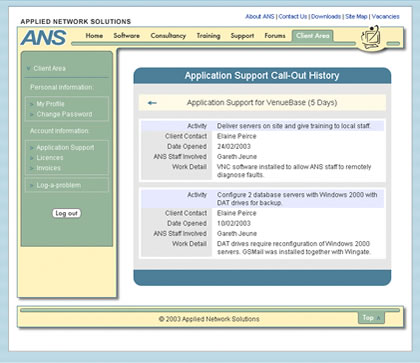
Task: Open the About ANS link
Action: pos(260,16)
